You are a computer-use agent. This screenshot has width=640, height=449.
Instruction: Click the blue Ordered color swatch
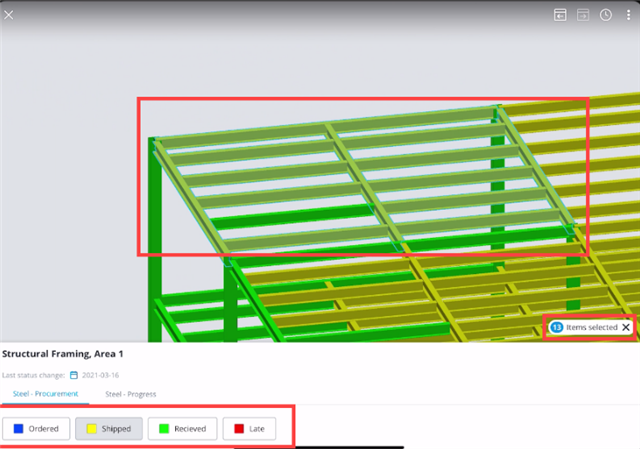(18, 429)
